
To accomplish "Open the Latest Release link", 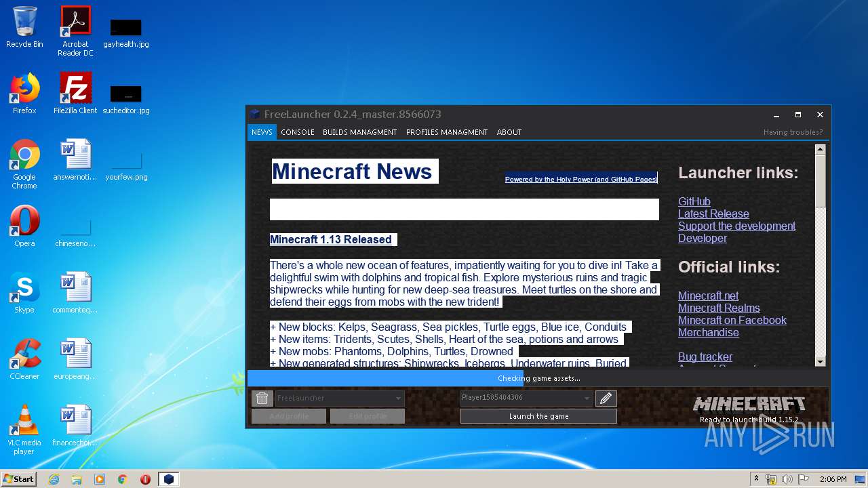I will [x=713, y=213].
